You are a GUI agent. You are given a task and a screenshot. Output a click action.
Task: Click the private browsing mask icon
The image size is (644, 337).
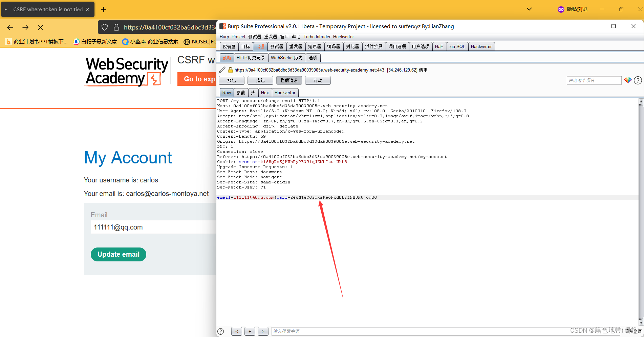pos(561,9)
